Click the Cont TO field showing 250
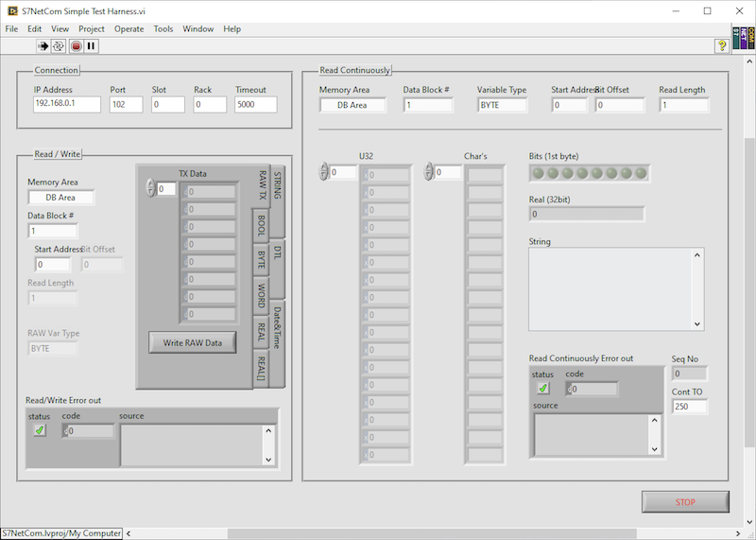 [x=690, y=407]
